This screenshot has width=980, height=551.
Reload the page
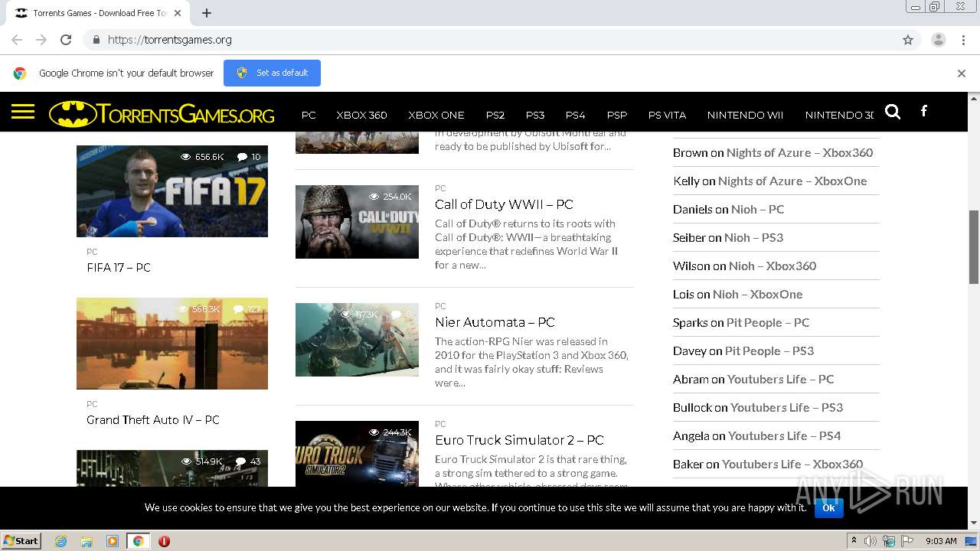pos(66,40)
